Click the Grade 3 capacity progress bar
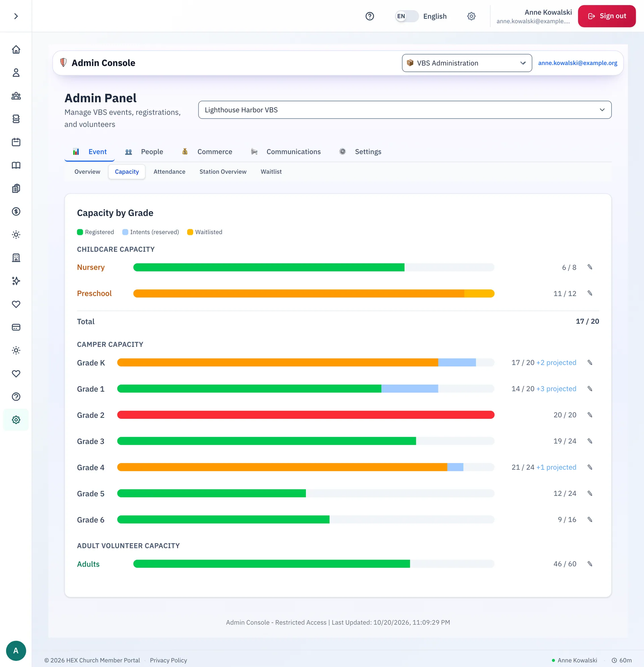This screenshot has height=667, width=644. click(306, 441)
